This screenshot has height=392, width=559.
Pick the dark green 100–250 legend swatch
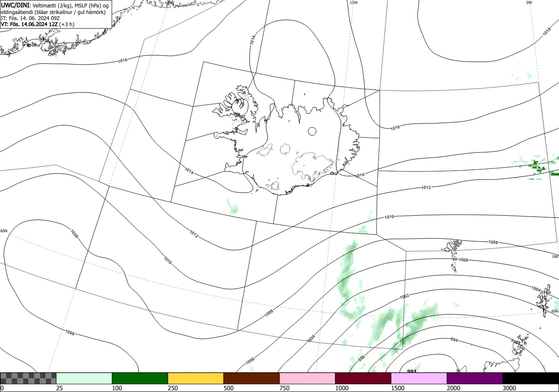click(140, 378)
